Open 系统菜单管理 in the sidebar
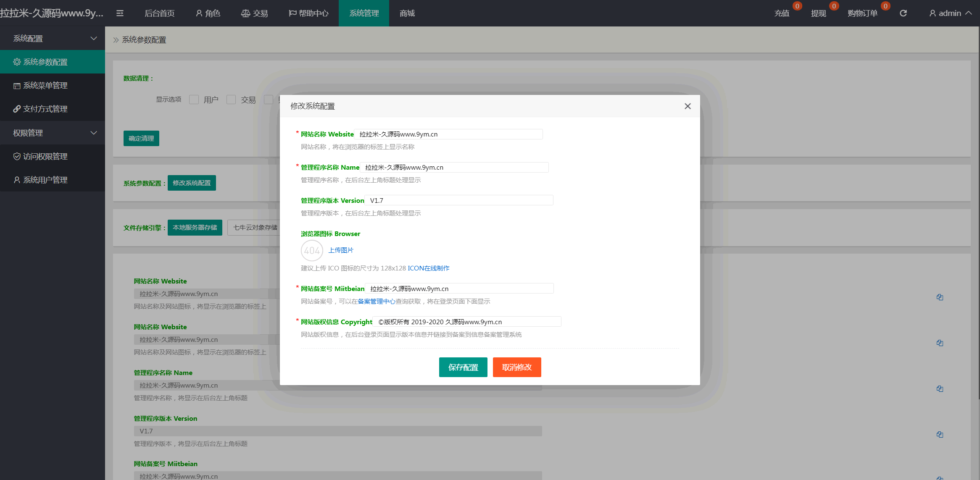Screen dimensions: 980x480 click(45, 86)
